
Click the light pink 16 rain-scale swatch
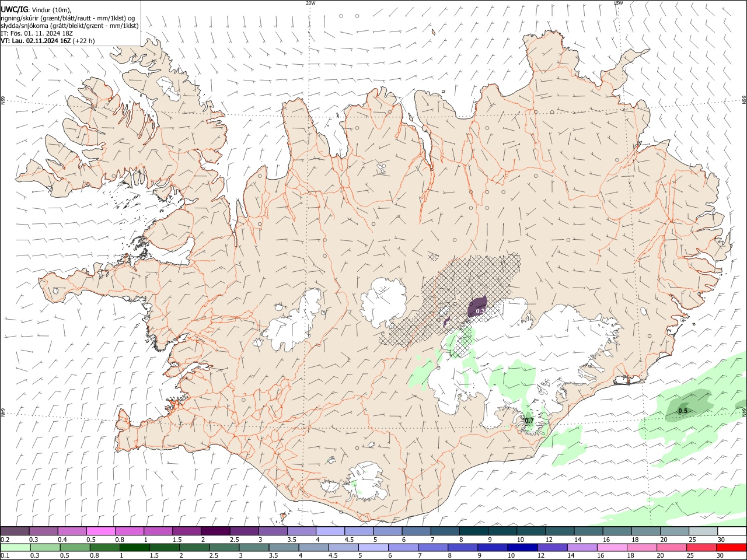click(612, 547)
